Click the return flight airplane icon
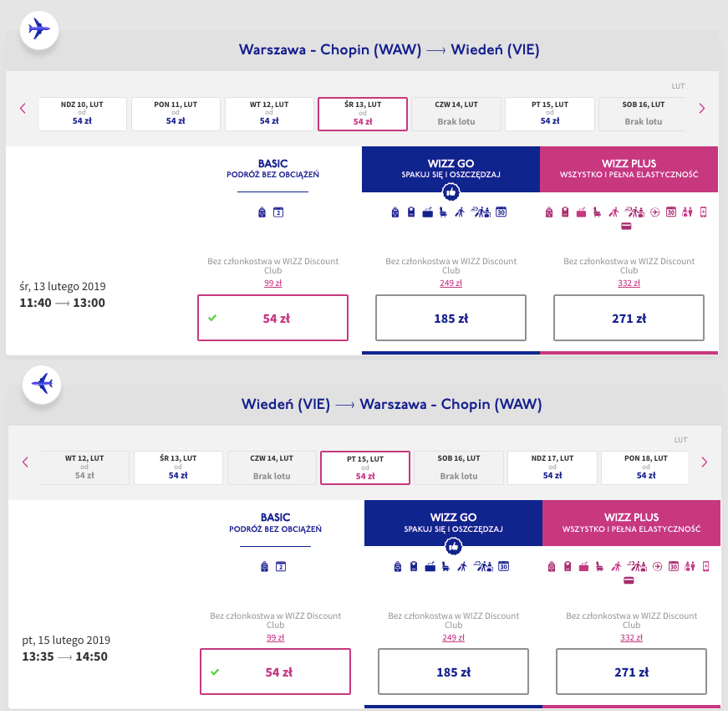The image size is (728, 715). pos(42,384)
